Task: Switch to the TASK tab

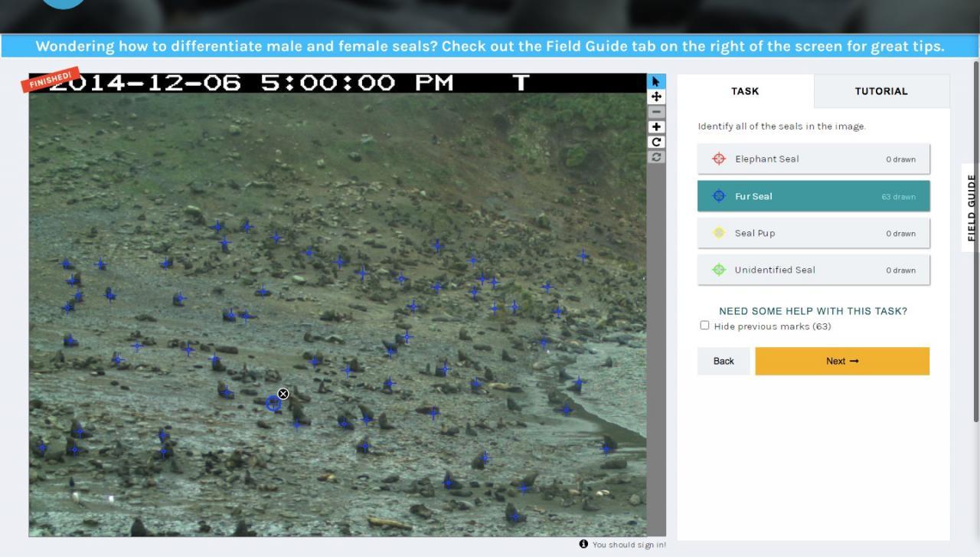Action: tap(745, 91)
